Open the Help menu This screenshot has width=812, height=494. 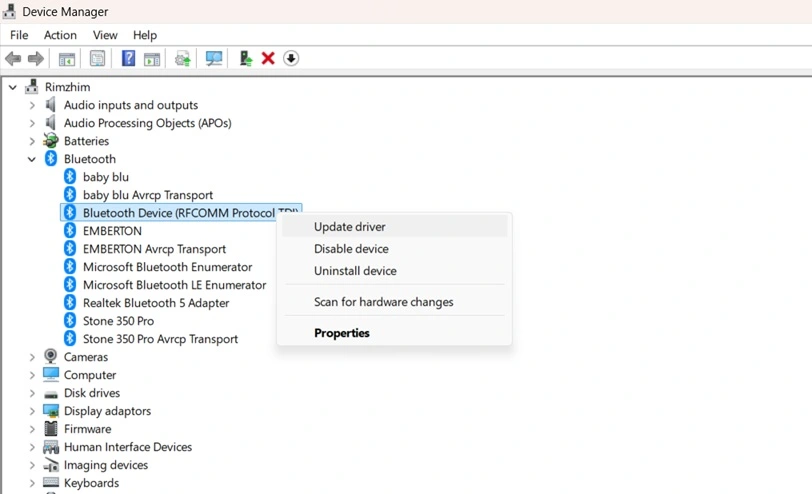[x=145, y=35]
